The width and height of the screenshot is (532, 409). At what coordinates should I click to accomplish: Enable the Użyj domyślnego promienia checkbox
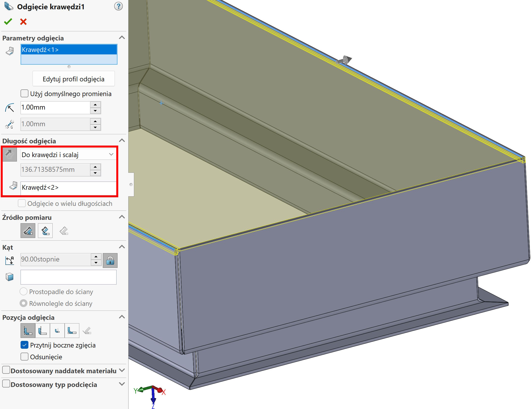coord(24,94)
